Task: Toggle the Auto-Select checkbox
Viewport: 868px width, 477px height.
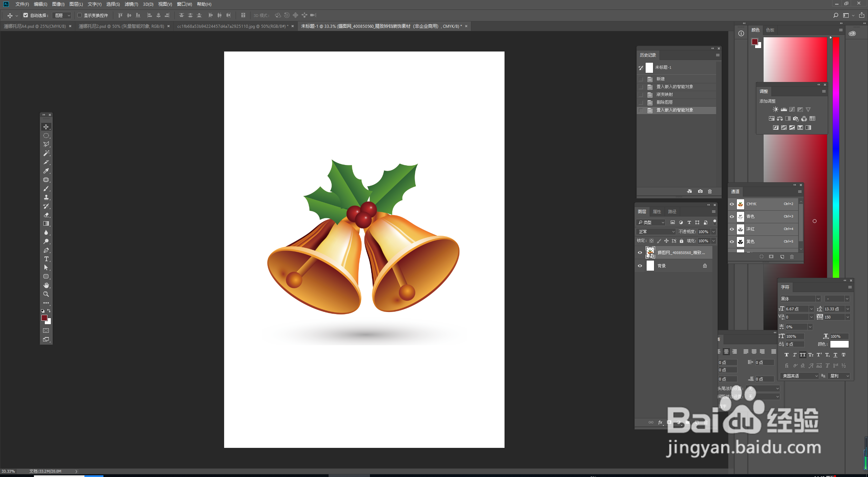Action: pos(25,15)
